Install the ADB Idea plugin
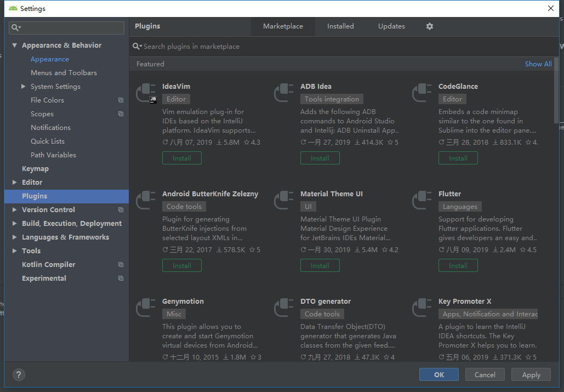This screenshot has height=392, width=564. click(320, 158)
